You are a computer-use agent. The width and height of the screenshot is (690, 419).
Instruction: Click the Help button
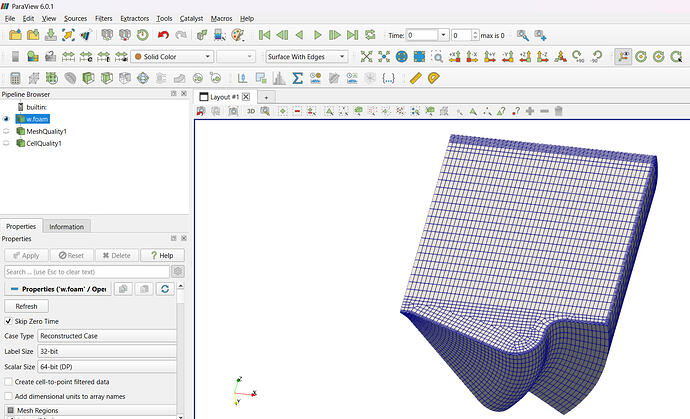coord(162,255)
